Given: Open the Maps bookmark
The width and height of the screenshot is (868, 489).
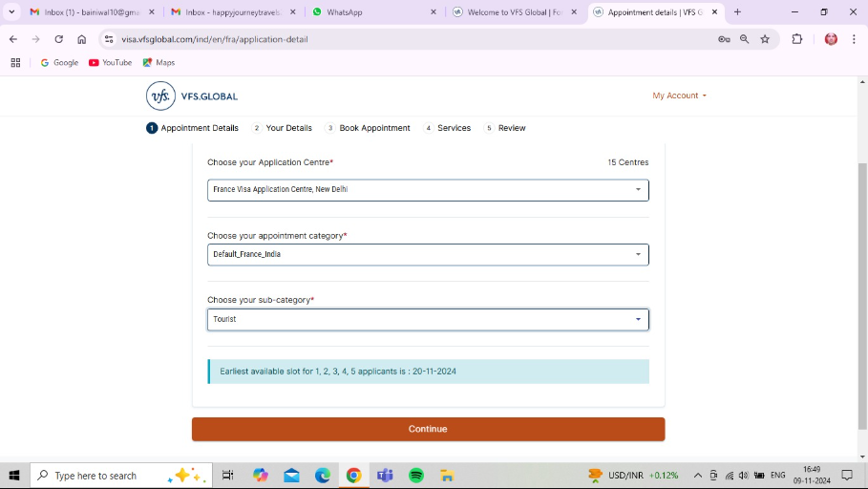Looking at the screenshot, I should click(159, 63).
